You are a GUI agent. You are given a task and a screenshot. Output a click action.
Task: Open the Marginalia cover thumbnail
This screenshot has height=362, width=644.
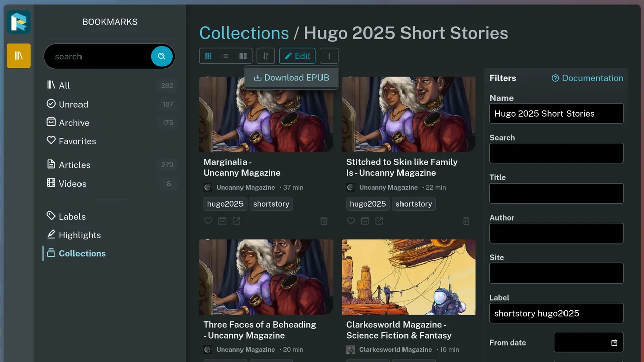pos(266,115)
